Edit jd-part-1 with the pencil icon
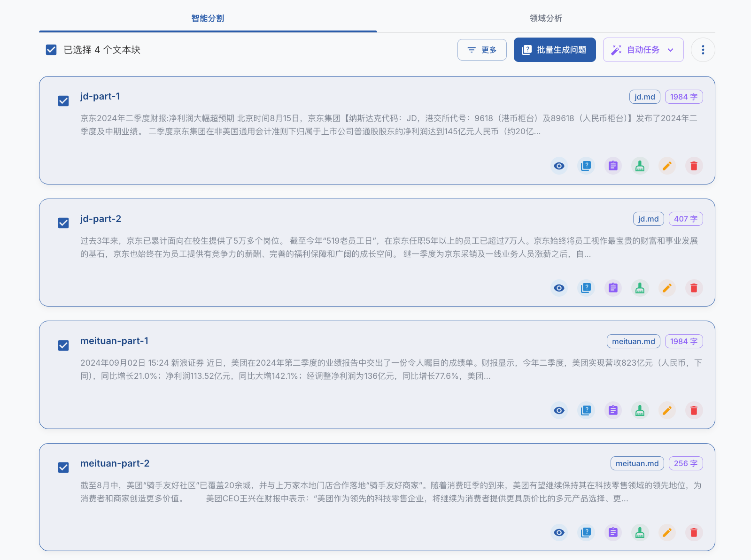751x560 pixels. 667,166
